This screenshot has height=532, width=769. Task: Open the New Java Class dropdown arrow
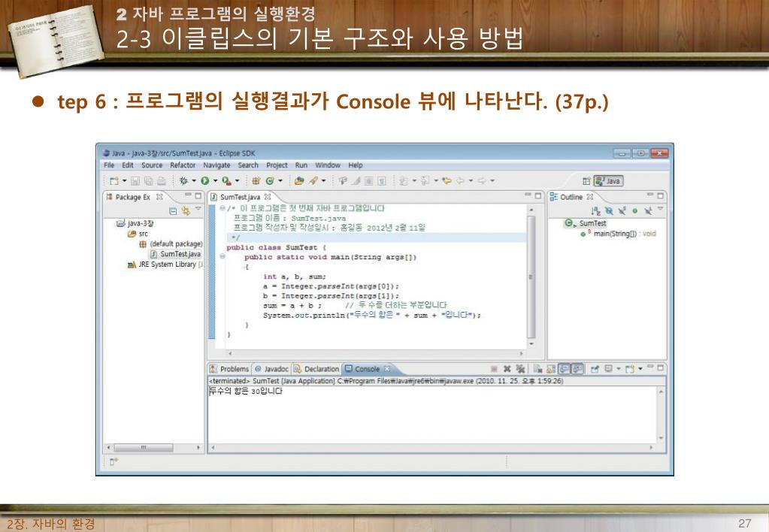pos(280,181)
